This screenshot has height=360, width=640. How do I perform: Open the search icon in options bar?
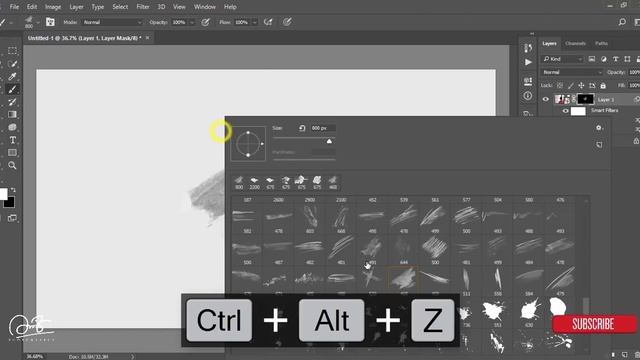coord(622,22)
